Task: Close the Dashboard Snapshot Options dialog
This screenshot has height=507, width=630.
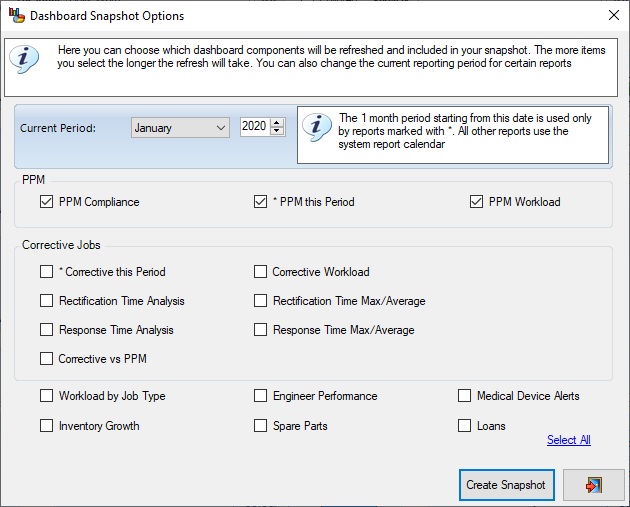Action: point(614,15)
